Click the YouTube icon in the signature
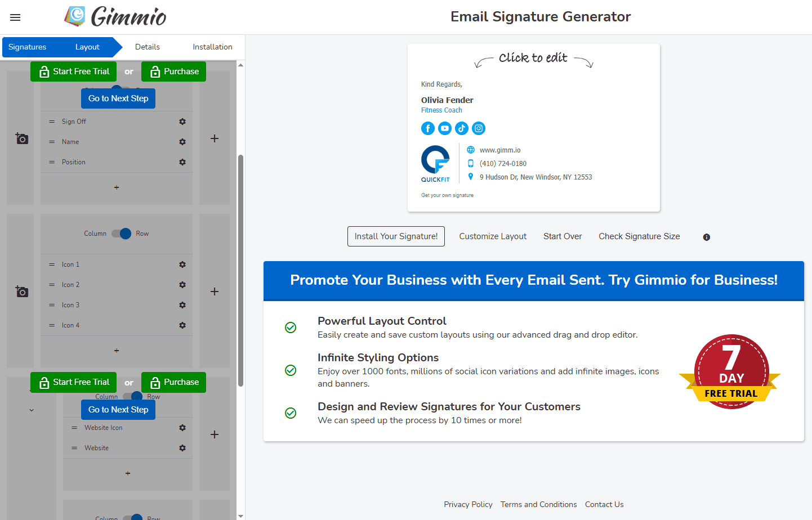 tap(445, 128)
